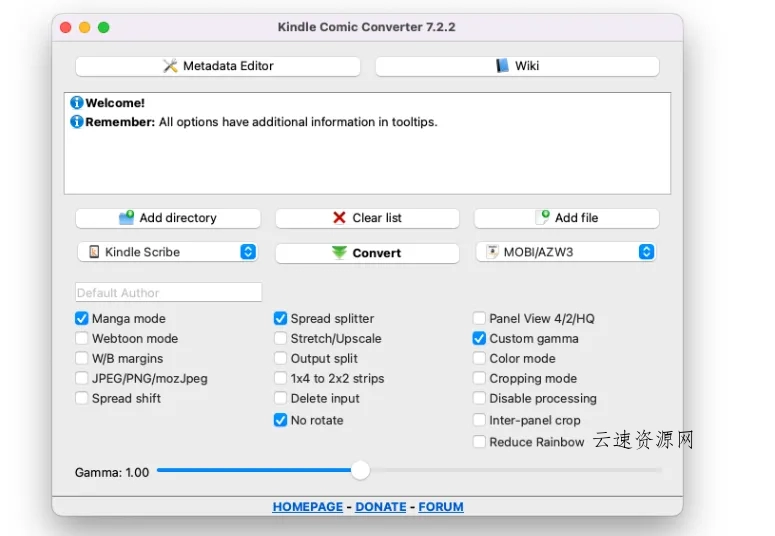Enable Webtoon mode
The width and height of the screenshot is (775, 536).
82,338
